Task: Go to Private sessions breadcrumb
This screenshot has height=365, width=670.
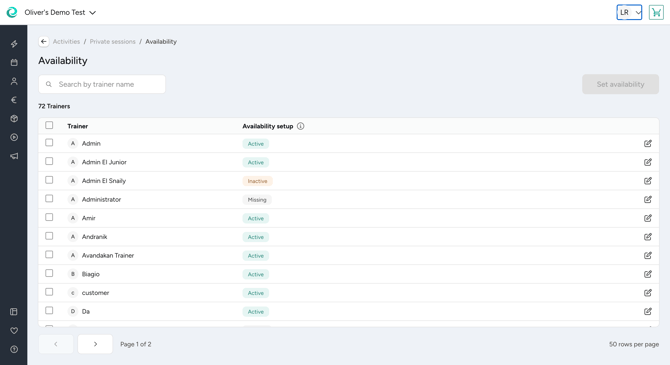Action: coord(112,41)
